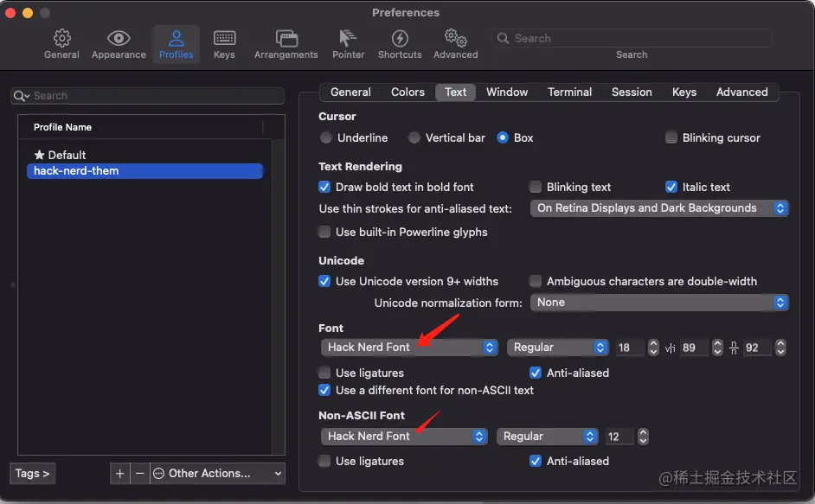Open the Font style Regular dropdown
Viewport: 815px width, 504px height.
557,347
